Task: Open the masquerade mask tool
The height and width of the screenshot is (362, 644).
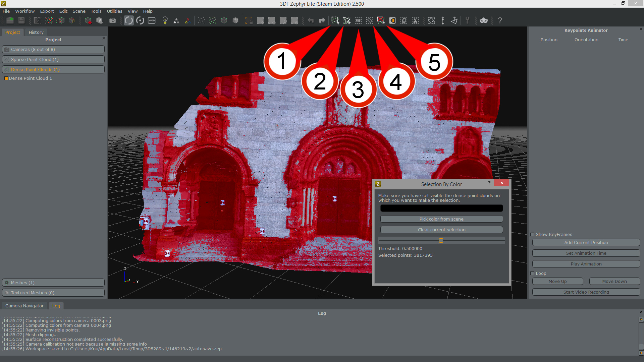Action: (484, 20)
